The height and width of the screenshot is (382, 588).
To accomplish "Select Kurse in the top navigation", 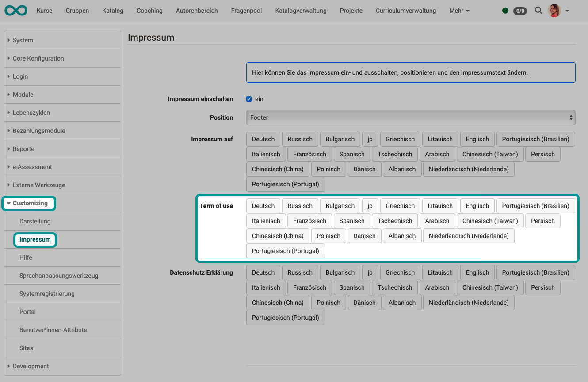I will [x=44, y=10].
